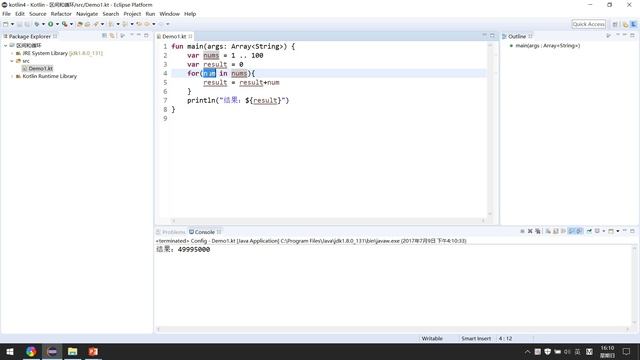Toggle Link with Editor in Package Explorer
This screenshot has height=360, width=640.
(112, 36)
